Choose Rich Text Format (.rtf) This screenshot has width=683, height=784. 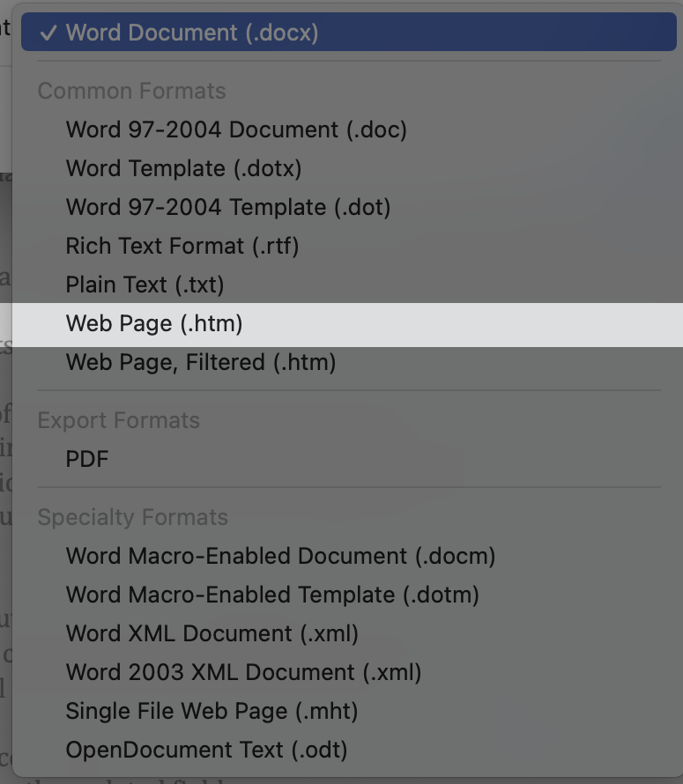349,246
